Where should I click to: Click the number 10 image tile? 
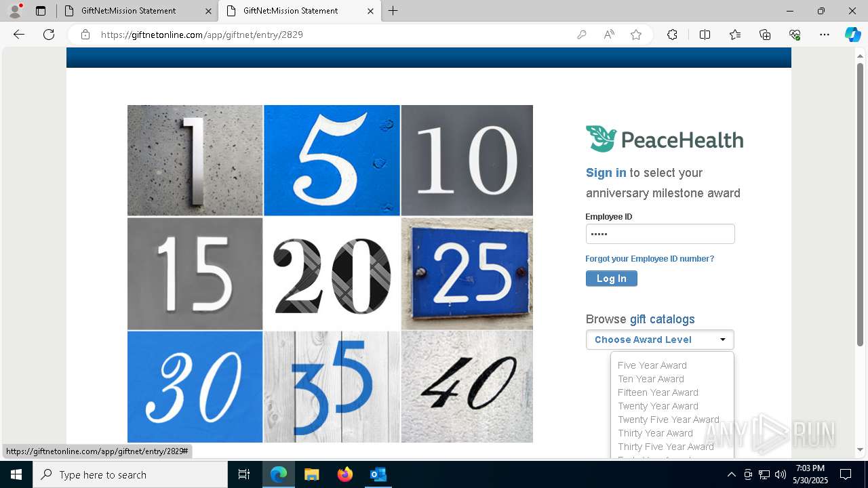[467, 160]
